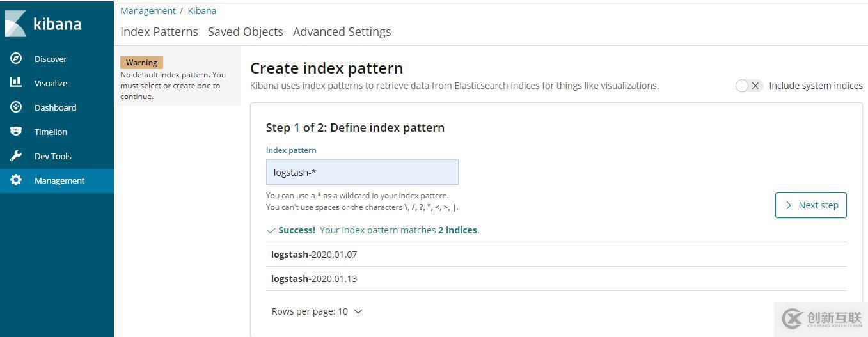Screen dimensions: 868x337
Task: Open Timelion via its mask icon
Action: tap(16, 132)
